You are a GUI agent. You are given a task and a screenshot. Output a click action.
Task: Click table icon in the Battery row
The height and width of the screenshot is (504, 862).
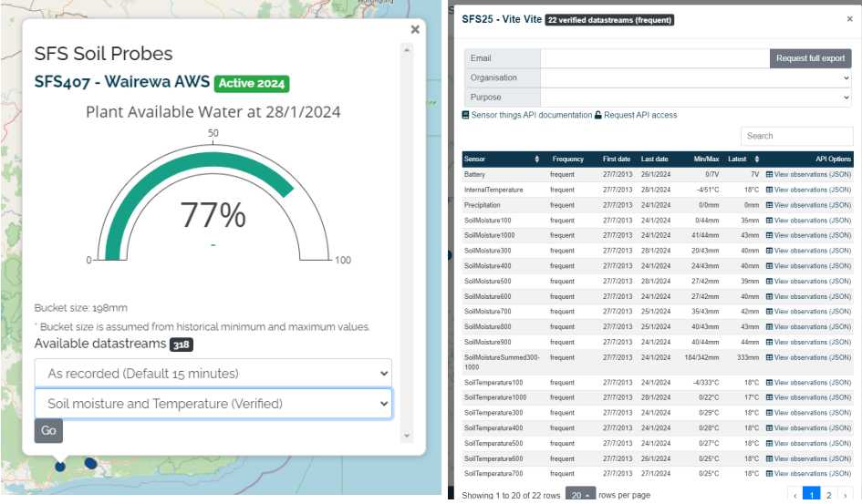coord(769,174)
